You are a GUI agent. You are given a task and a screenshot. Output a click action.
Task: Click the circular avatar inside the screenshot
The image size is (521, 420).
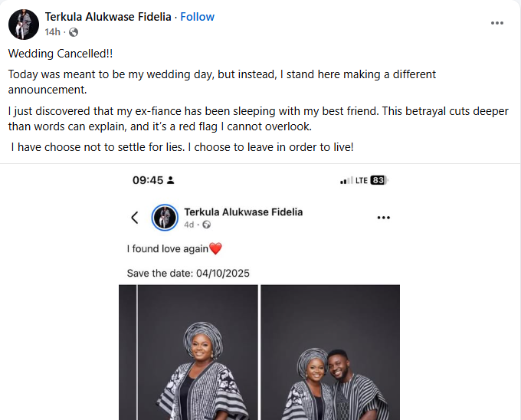165,218
